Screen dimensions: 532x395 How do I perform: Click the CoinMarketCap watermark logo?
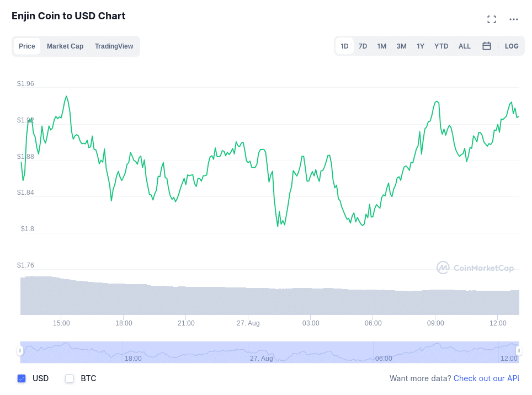[x=475, y=268]
